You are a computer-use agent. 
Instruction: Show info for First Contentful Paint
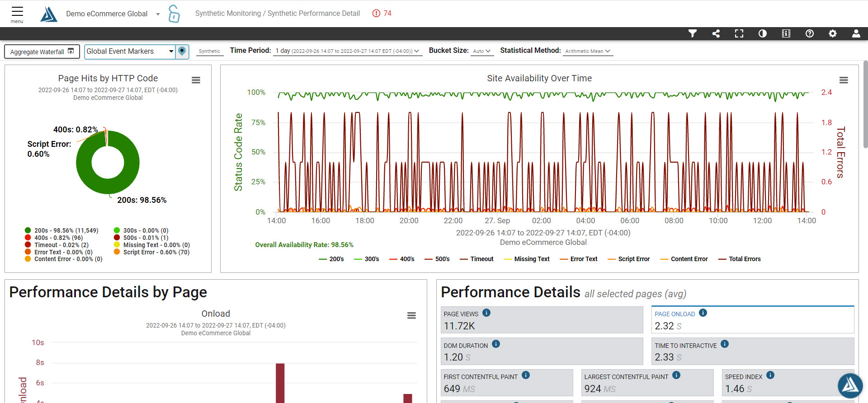coord(526,375)
